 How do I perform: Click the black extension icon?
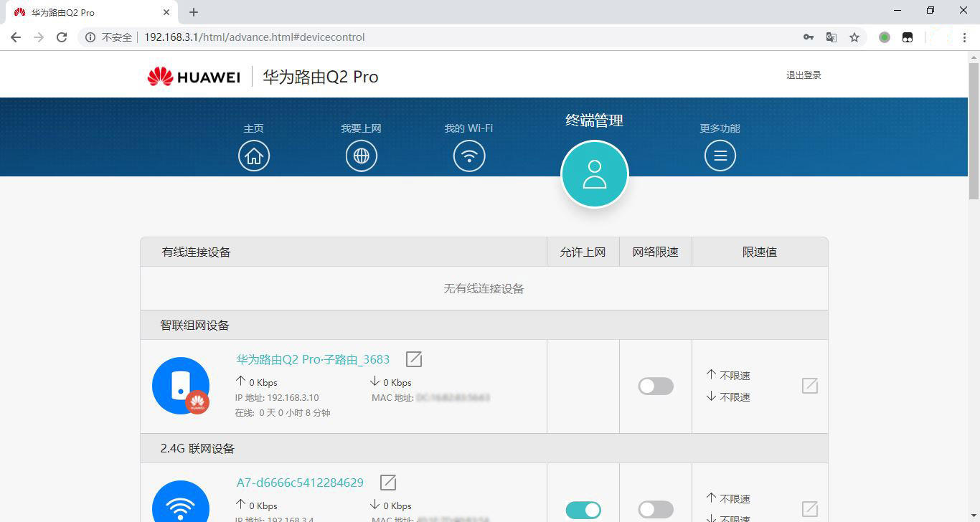pos(908,37)
